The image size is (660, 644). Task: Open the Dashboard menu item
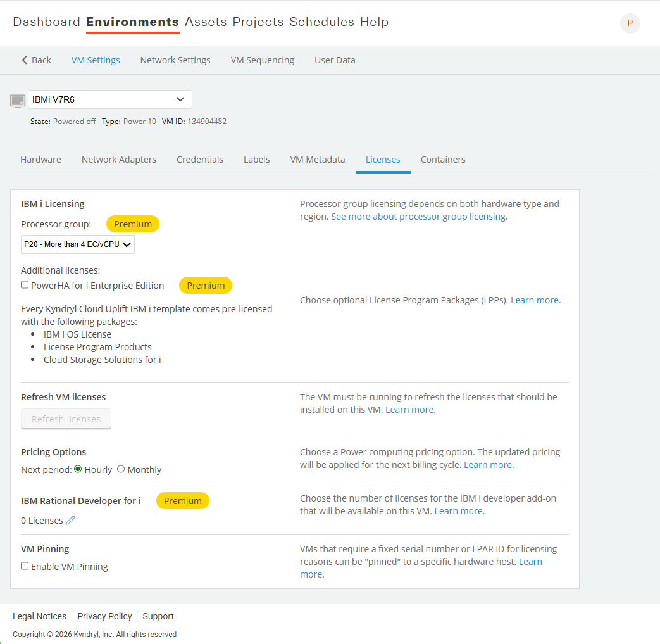tap(46, 22)
